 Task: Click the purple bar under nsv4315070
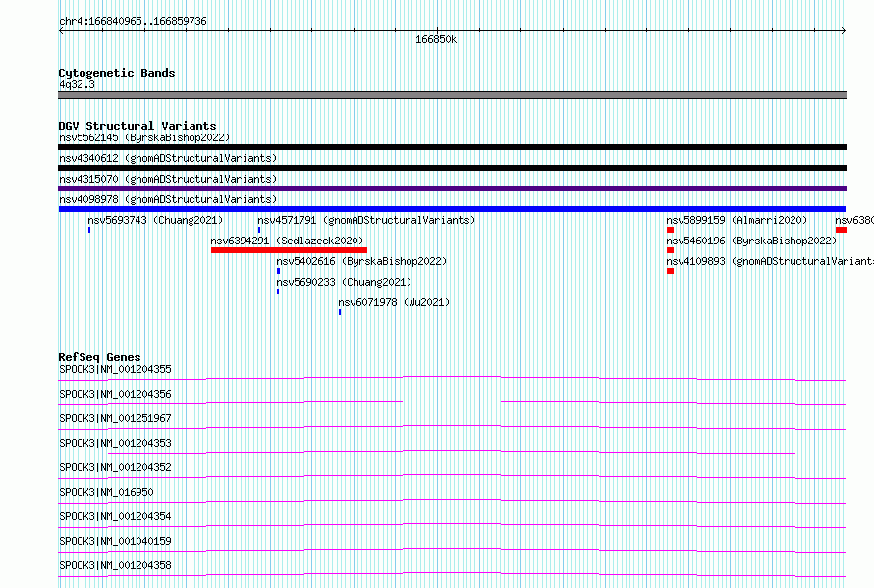(x=452, y=188)
